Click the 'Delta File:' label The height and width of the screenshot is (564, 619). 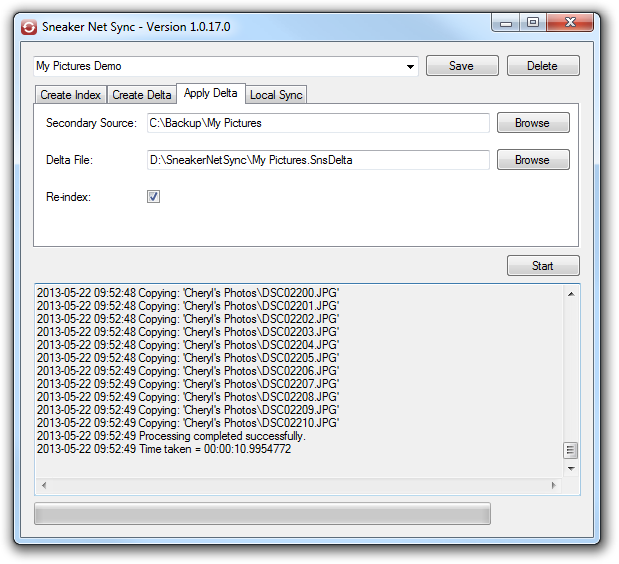click(x=69, y=160)
